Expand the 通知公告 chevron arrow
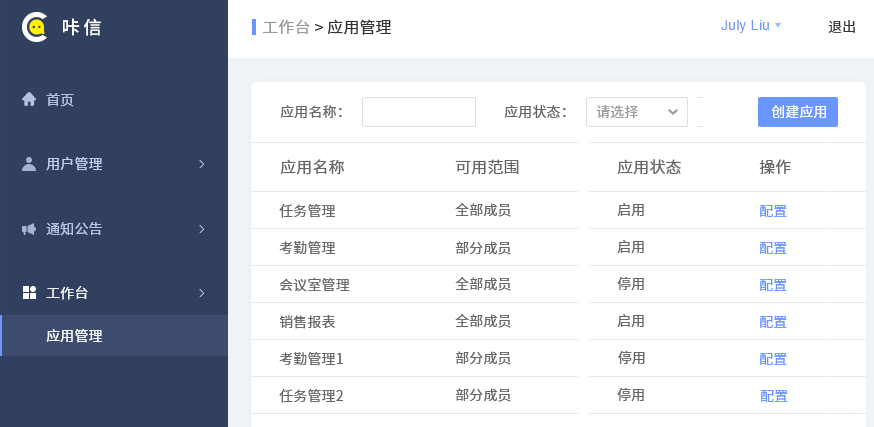Image resolution: width=874 pixels, height=427 pixels. (x=202, y=229)
